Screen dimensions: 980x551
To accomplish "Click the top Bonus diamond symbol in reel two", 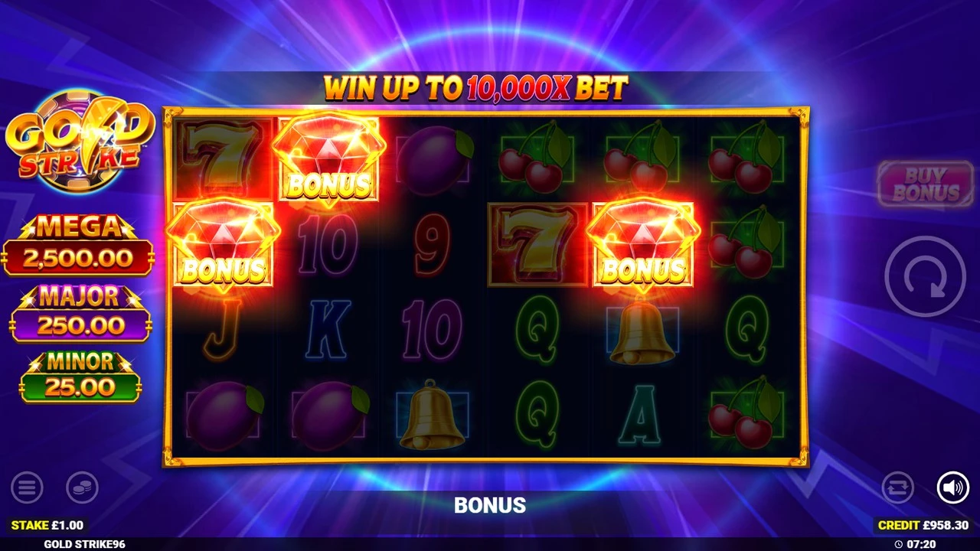I will (328, 159).
